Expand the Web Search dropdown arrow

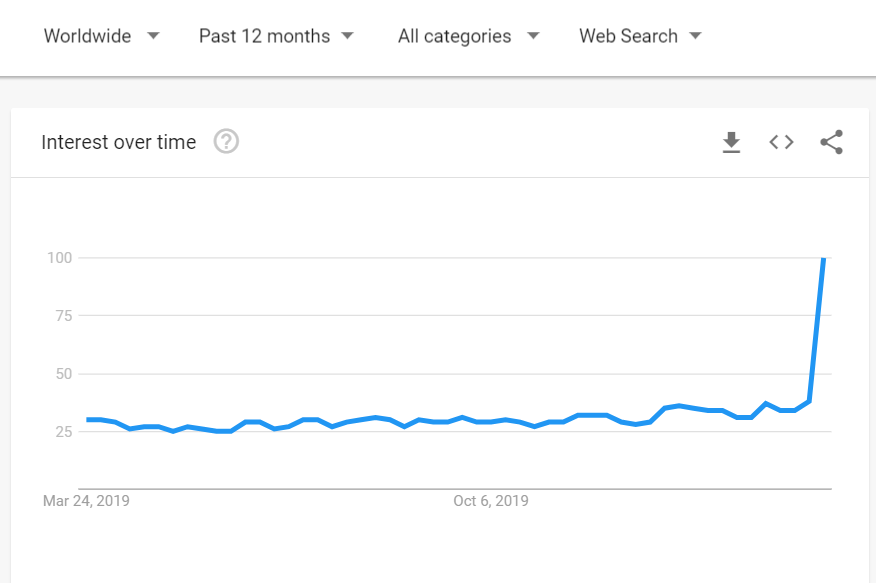click(695, 36)
